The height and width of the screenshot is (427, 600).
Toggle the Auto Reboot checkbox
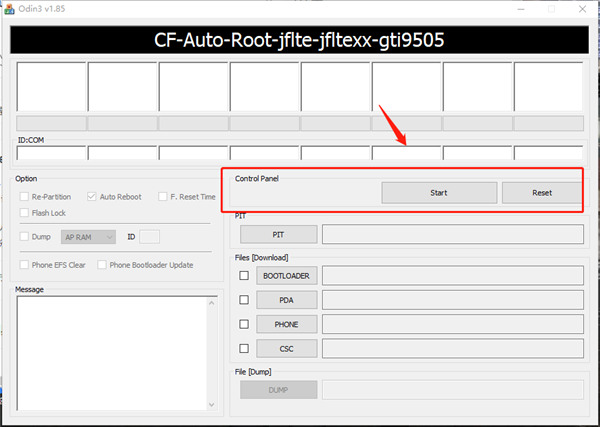coord(91,197)
